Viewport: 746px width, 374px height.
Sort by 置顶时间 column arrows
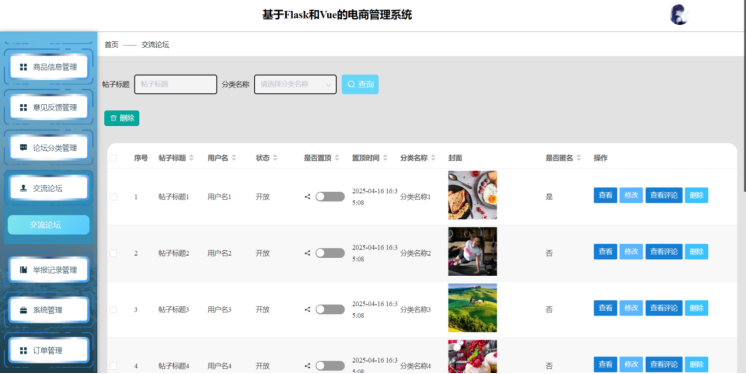[385, 158]
